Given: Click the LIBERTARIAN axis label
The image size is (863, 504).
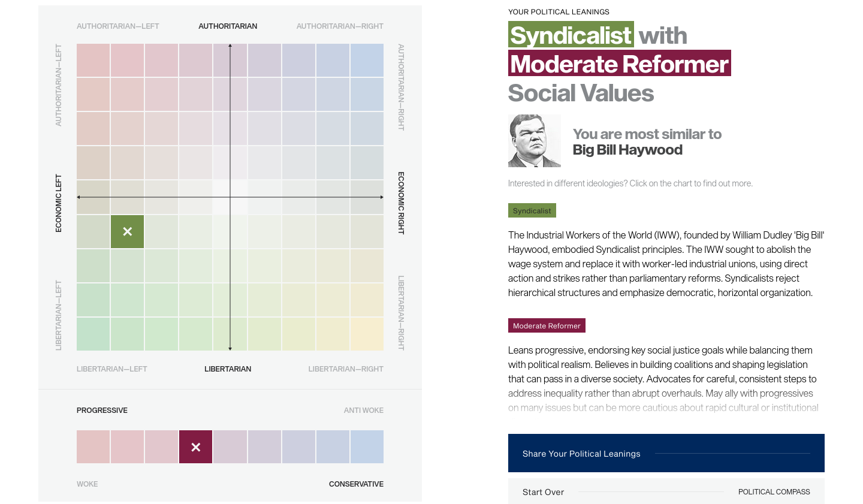Looking at the screenshot, I should [x=228, y=369].
